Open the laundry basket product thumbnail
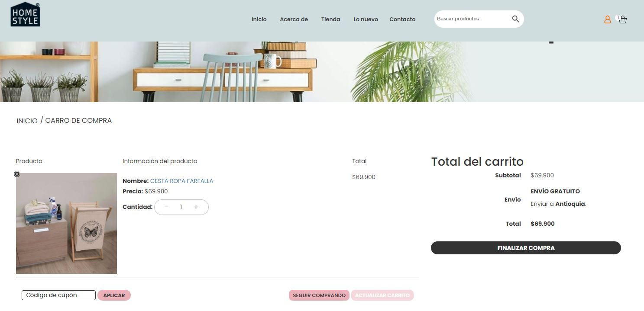 pos(66,223)
